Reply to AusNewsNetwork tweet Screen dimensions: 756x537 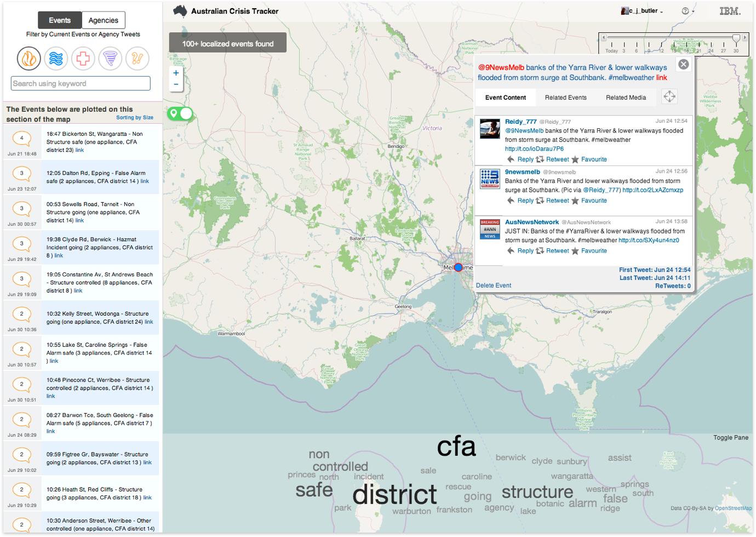point(520,251)
